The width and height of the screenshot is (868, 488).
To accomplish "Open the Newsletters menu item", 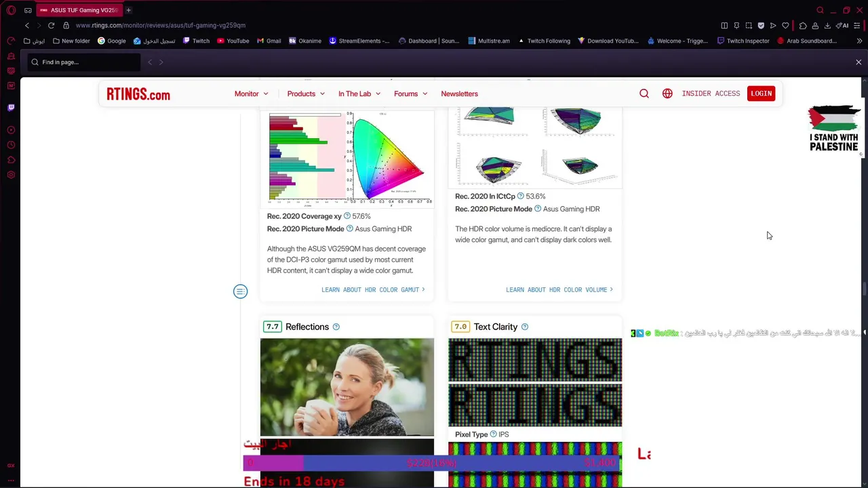I will (459, 94).
